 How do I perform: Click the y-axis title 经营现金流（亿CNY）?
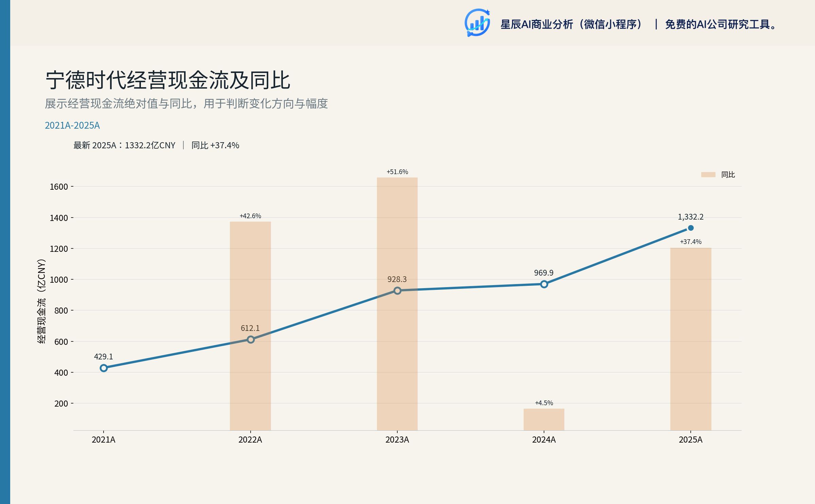click(41, 301)
